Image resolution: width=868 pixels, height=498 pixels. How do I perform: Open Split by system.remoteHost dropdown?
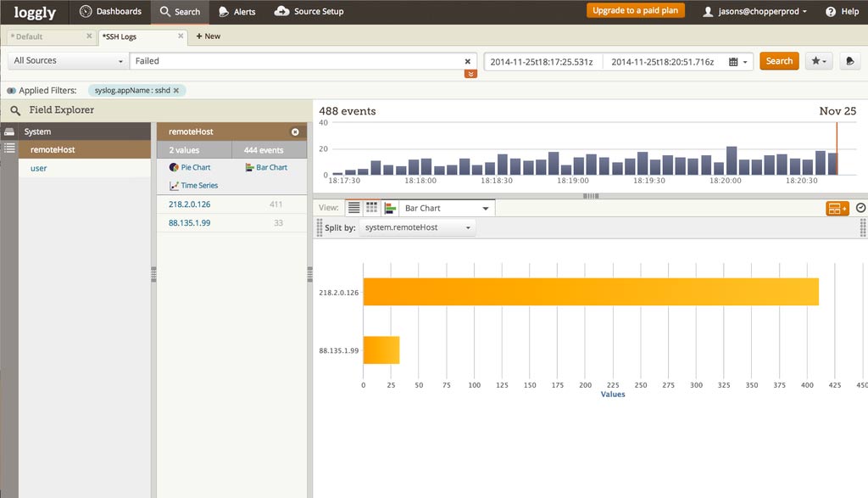tap(416, 228)
